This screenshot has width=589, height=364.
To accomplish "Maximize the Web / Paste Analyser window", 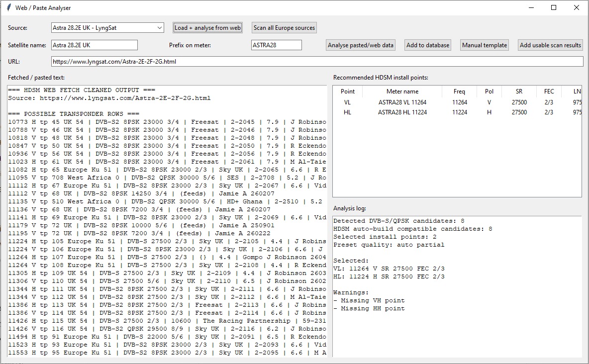I will tap(554, 7).
